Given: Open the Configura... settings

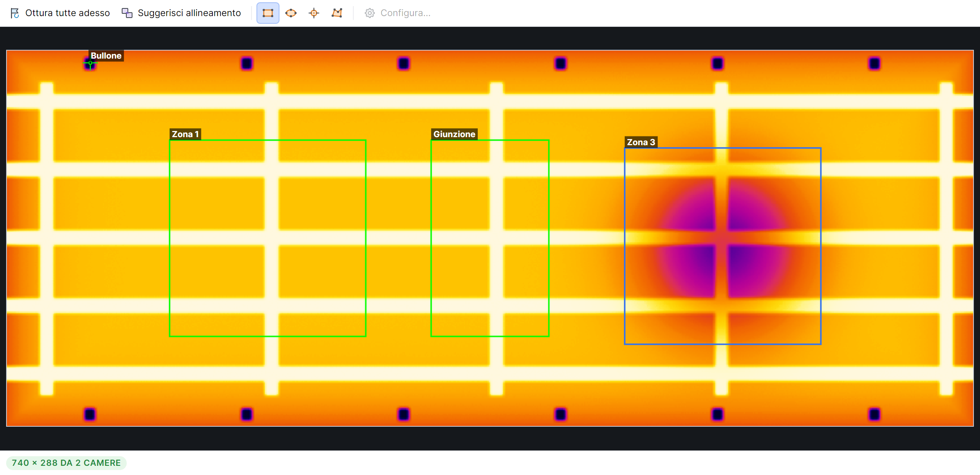Looking at the screenshot, I should [398, 13].
